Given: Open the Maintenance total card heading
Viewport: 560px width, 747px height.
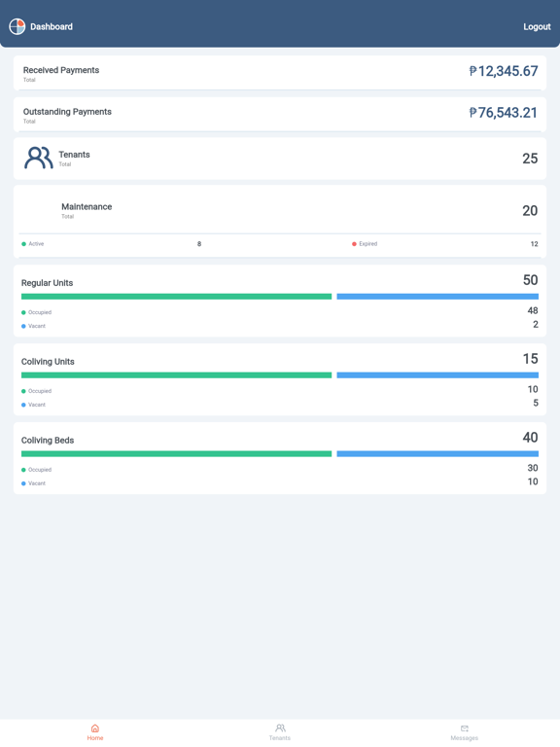Looking at the screenshot, I should (87, 207).
